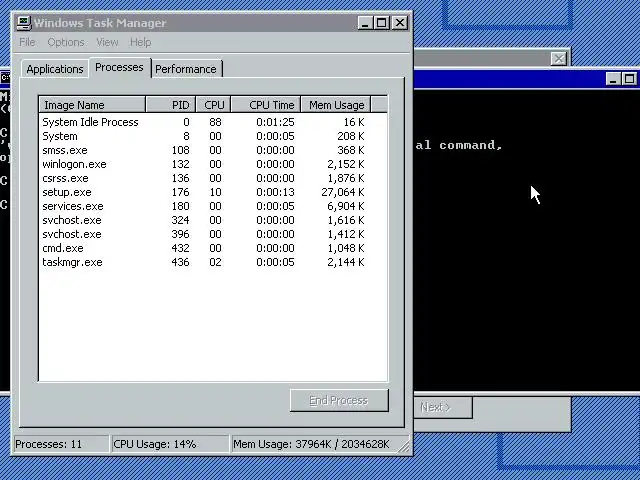Select setup.exe in the process list
640x480 pixels.
click(x=67, y=192)
